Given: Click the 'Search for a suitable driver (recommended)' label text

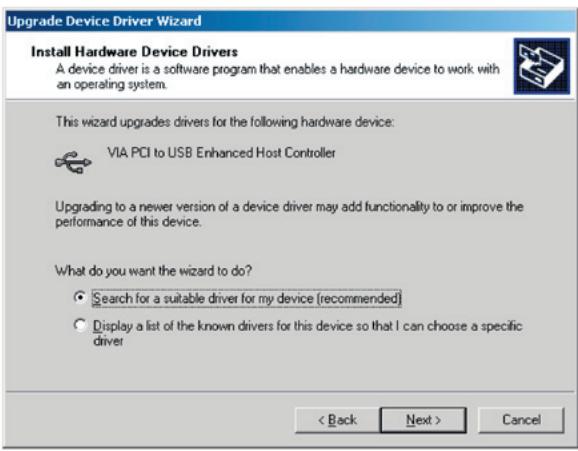Looking at the screenshot, I should (247, 298).
